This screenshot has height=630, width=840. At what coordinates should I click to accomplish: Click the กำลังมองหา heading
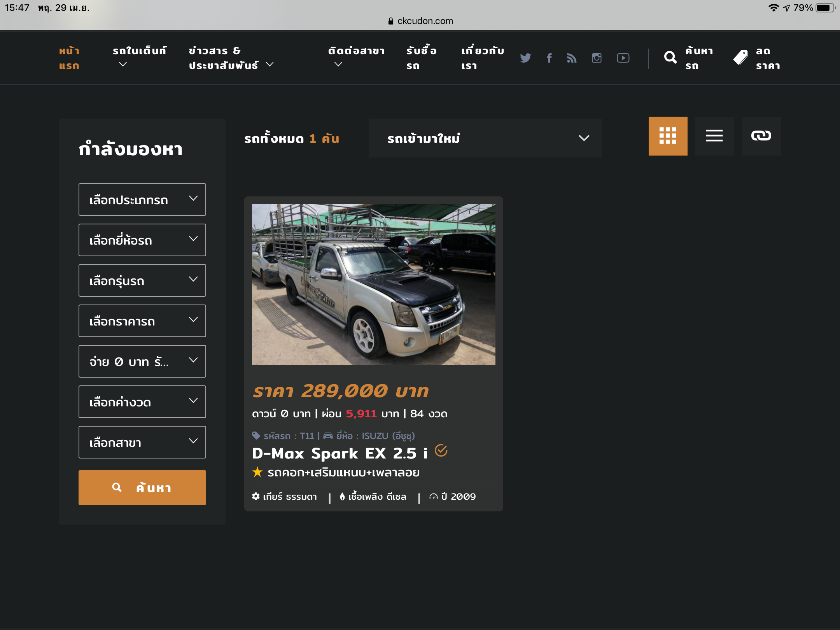[x=131, y=149]
